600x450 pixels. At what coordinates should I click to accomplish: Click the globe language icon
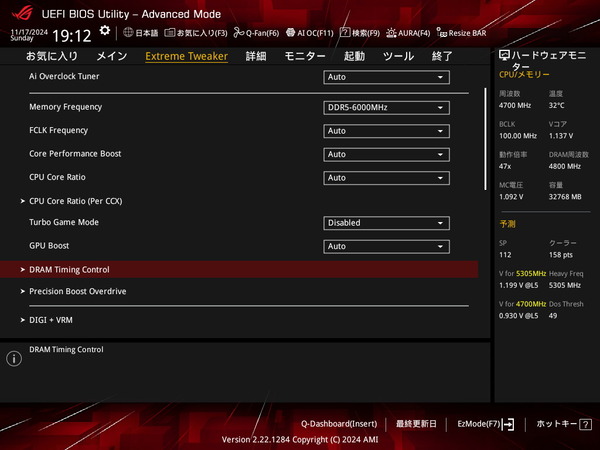(128, 33)
